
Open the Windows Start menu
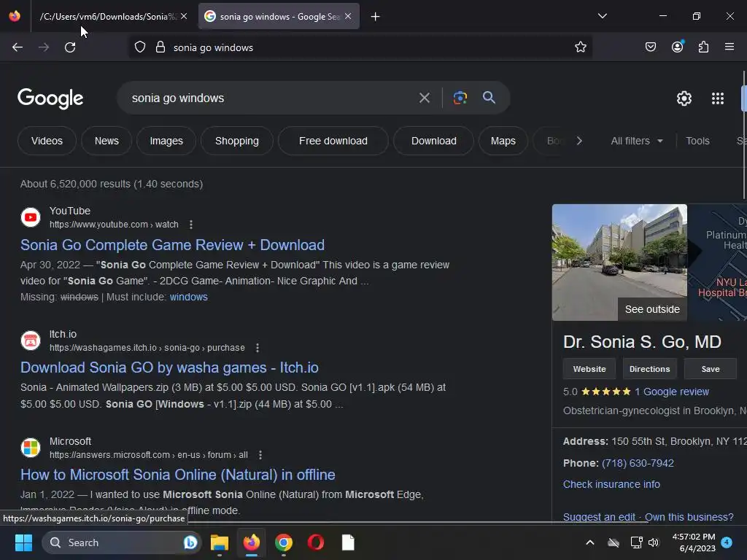23,542
